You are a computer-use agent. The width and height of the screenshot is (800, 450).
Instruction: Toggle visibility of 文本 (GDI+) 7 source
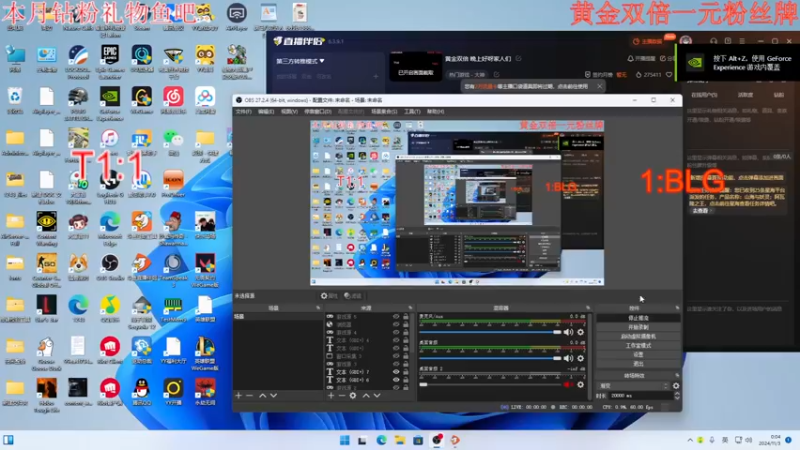coord(396,372)
